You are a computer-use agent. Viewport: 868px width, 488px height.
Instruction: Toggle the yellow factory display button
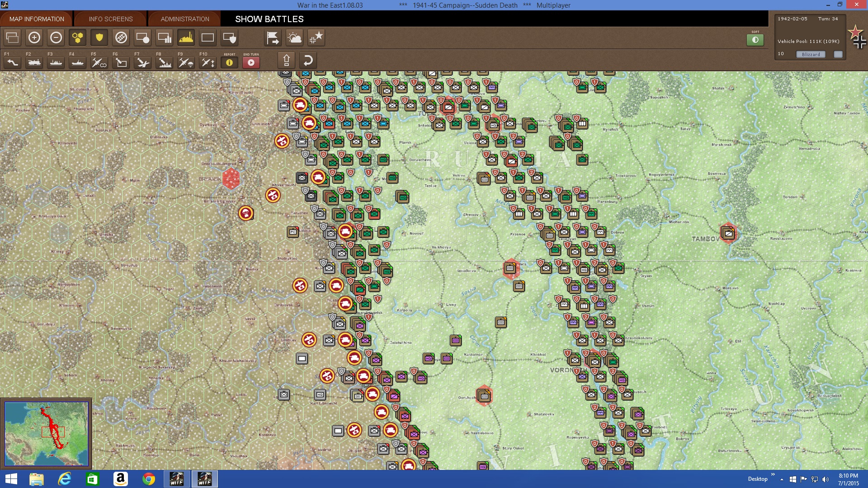(x=186, y=38)
